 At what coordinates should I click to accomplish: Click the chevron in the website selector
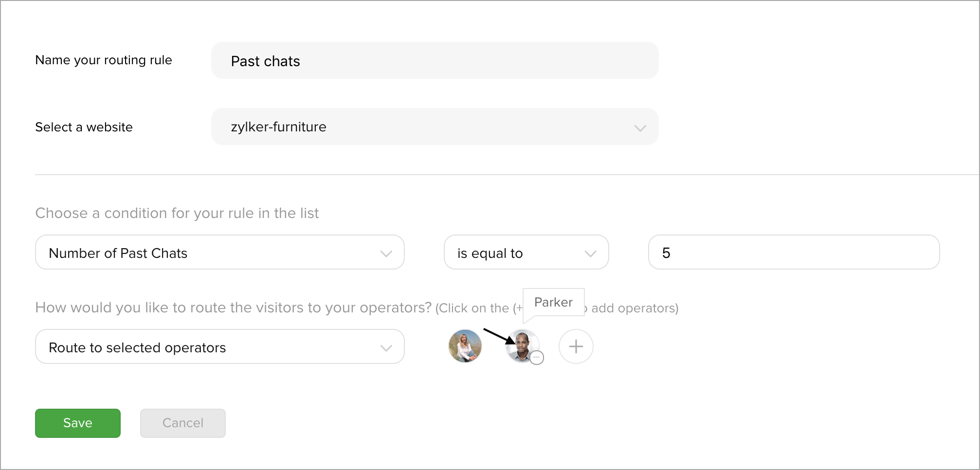[640, 128]
